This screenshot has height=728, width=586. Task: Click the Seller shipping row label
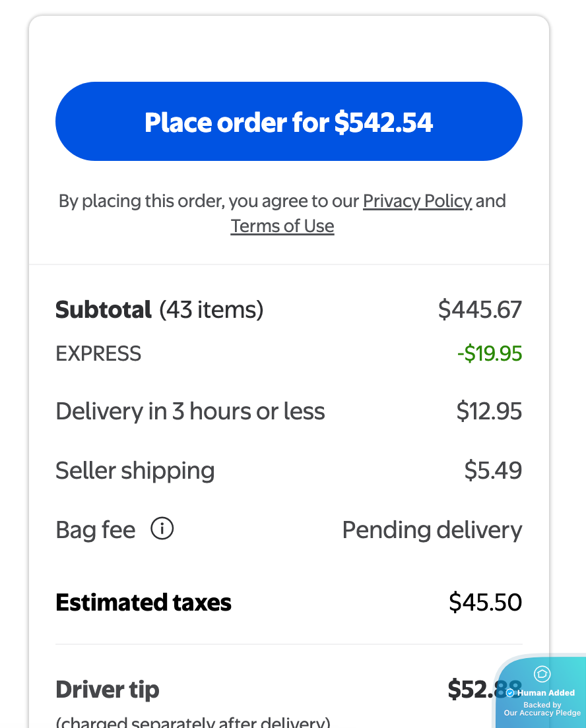[135, 471]
